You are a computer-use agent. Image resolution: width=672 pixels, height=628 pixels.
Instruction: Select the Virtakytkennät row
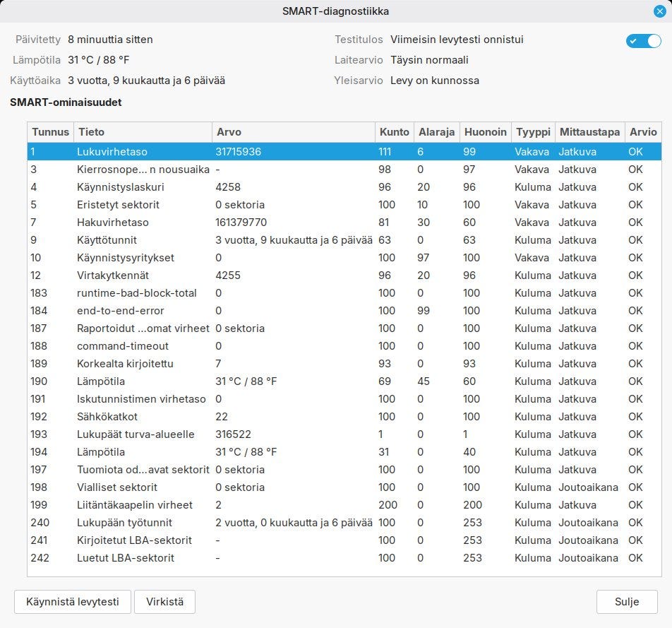[x=344, y=276]
